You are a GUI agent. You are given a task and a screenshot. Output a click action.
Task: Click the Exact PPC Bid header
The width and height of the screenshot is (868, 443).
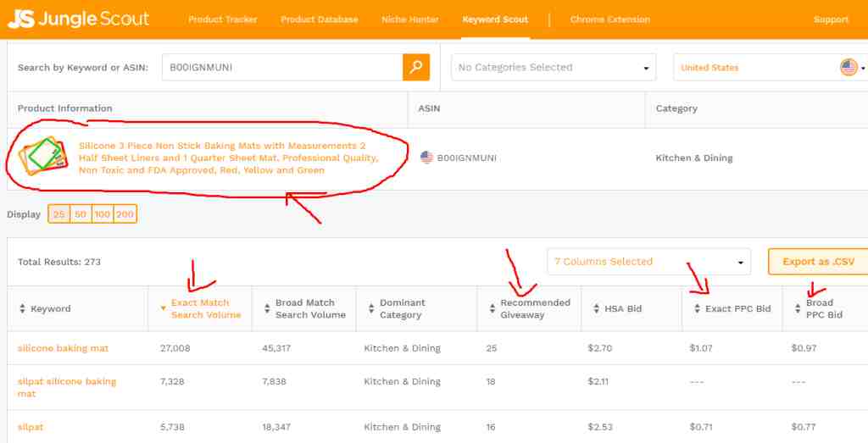738,308
